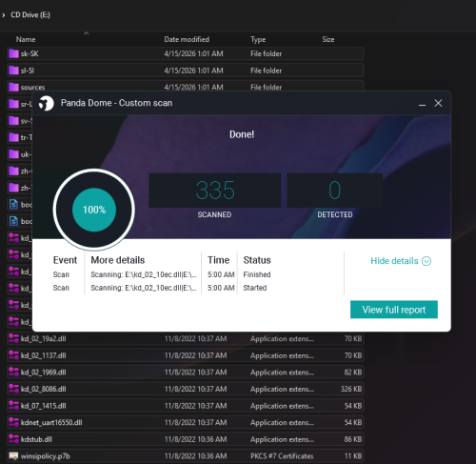Sort Explorer files by Type column
Image resolution: width=476 pixels, height=464 pixels.
pyautogui.click(x=258, y=39)
